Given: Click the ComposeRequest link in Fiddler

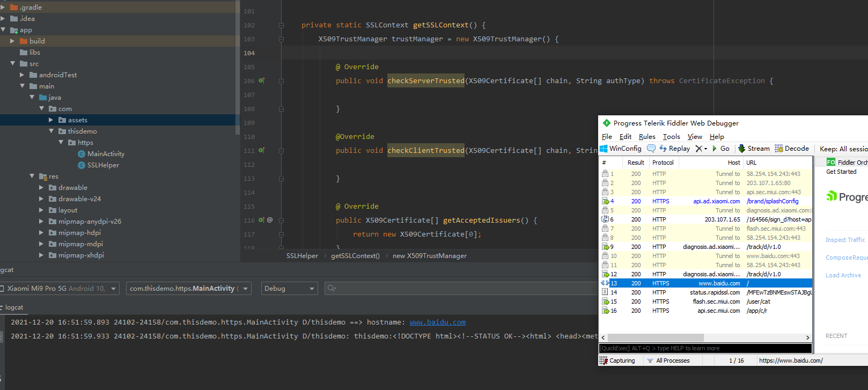Looking at the screenshot, I should 847,257.
